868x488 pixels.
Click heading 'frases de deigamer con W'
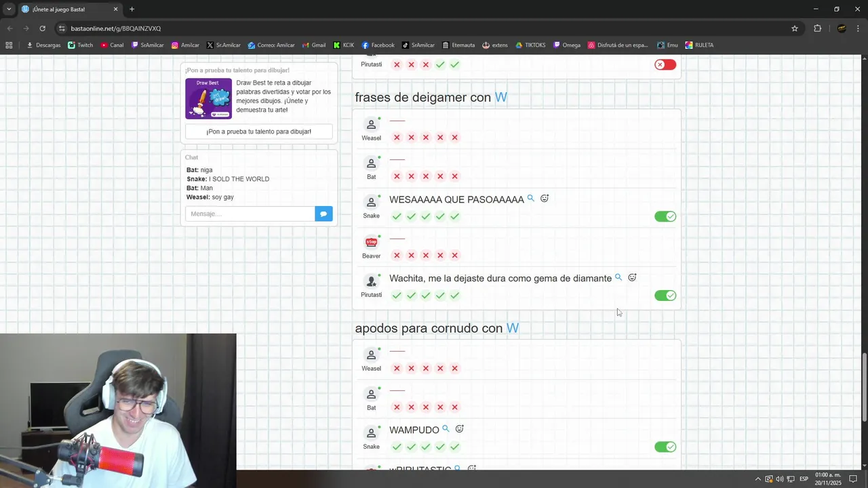tap(431, 97)
